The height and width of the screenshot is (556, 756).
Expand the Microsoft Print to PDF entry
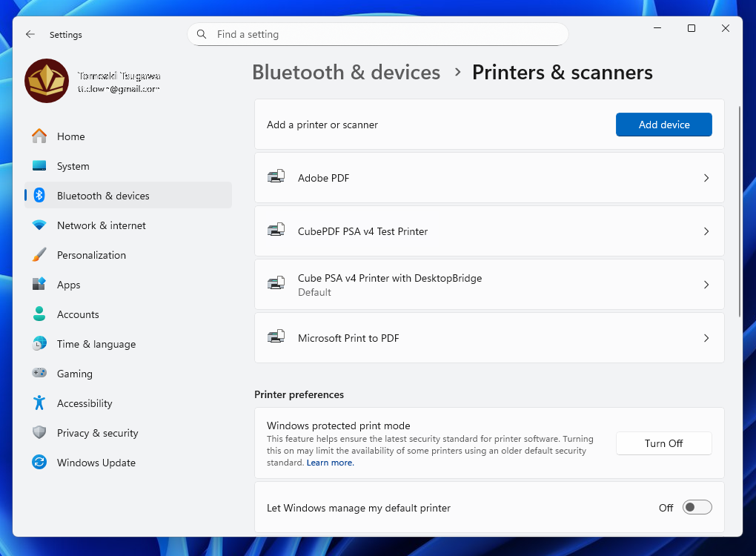[x=706, y=337]
